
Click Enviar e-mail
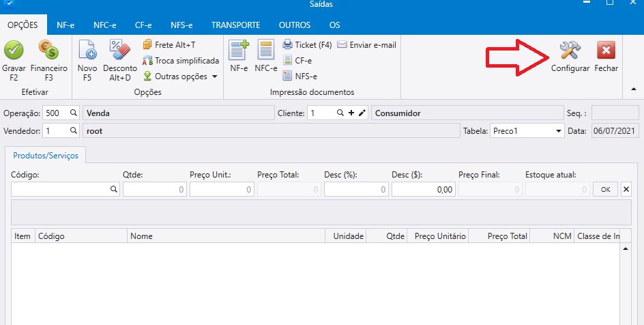pyautogui.click(x=367, y=45)
